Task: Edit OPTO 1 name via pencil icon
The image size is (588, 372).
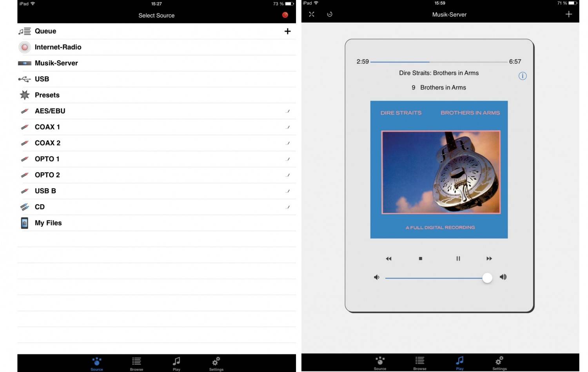Action: (288, 159)
